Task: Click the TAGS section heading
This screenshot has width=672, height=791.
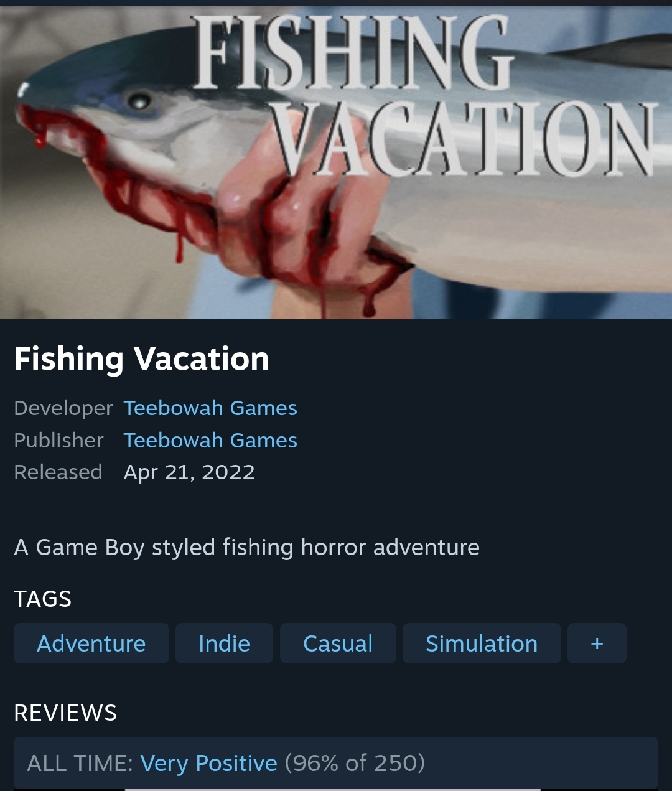Action: (x=42, y=599)
